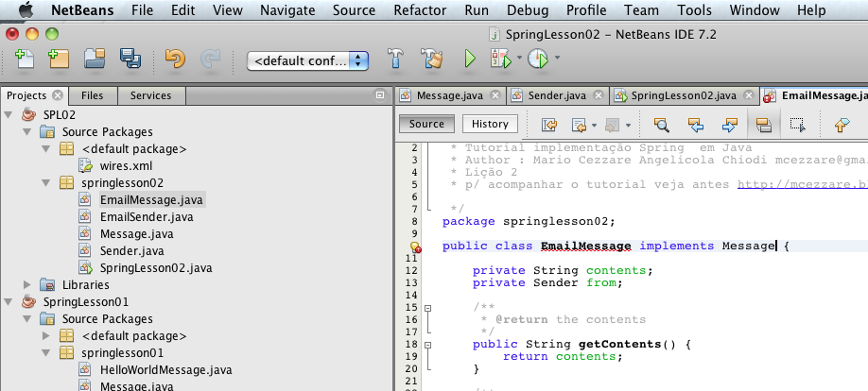Select EmailMessage.java in the project tree

point(151,199)
